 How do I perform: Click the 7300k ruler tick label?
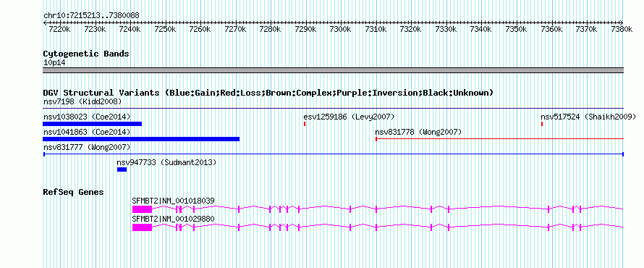[341, 29]
